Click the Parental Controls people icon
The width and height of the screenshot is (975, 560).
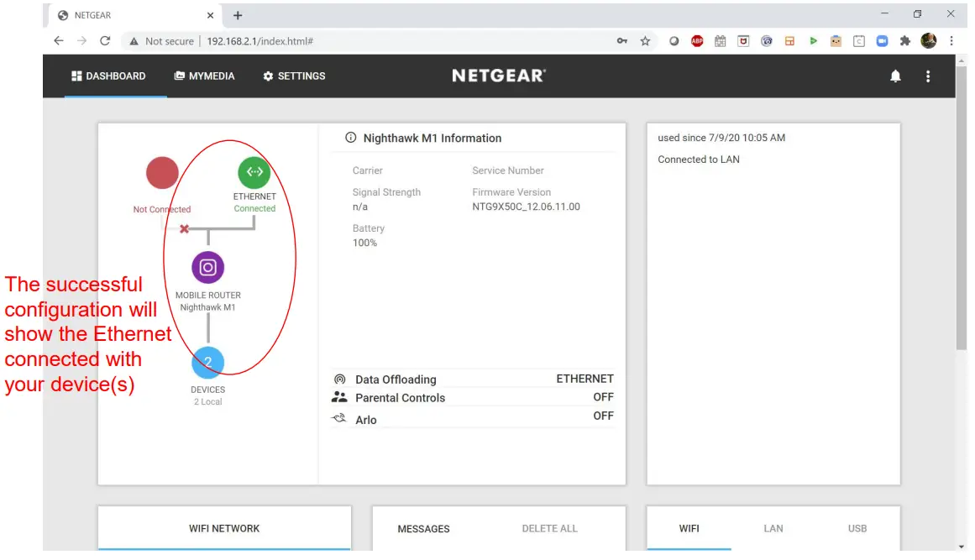tap(338, 397)
